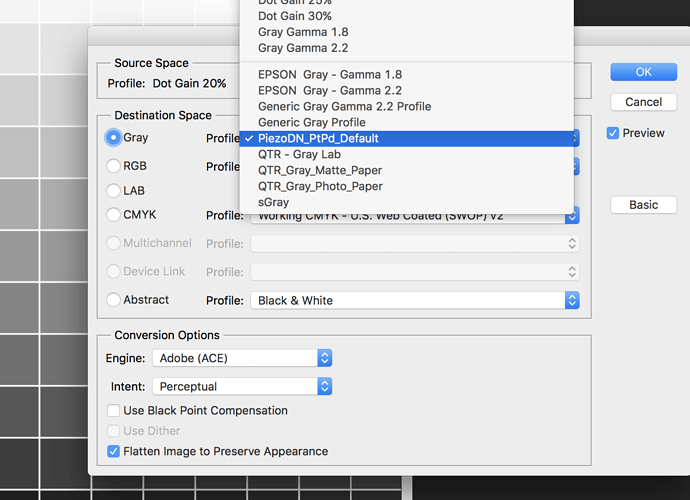Image resolution: width=690 pixels, height=500 pixels.
Task: Enable Use Black Point Compensation
Action: [x=114, y=411]
